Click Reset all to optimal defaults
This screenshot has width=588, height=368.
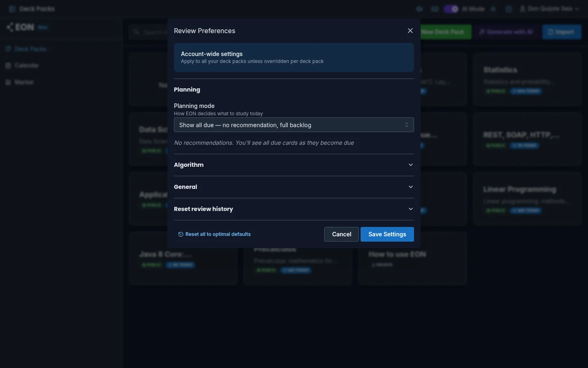[x=214, y=234]
